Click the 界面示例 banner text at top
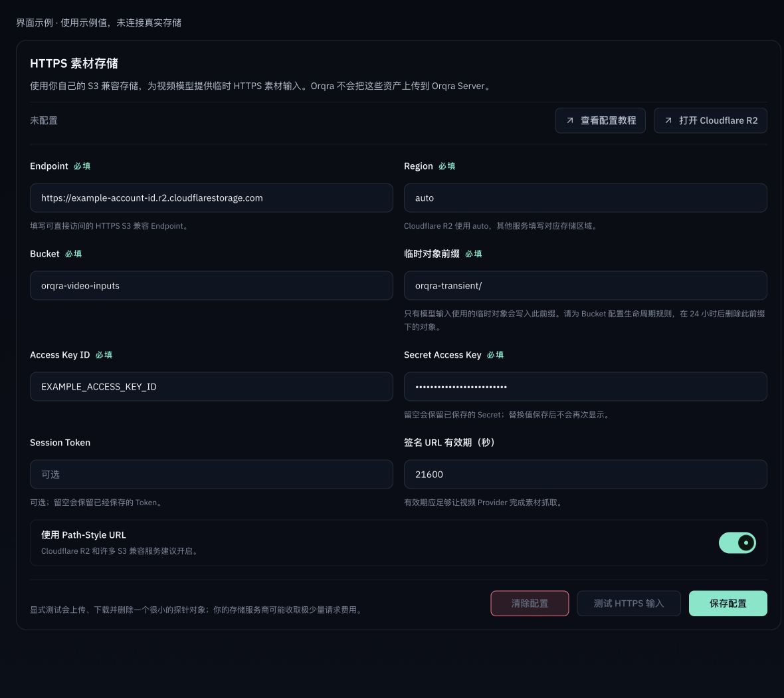This screenshot has width=784, height=698. point(98,23)
